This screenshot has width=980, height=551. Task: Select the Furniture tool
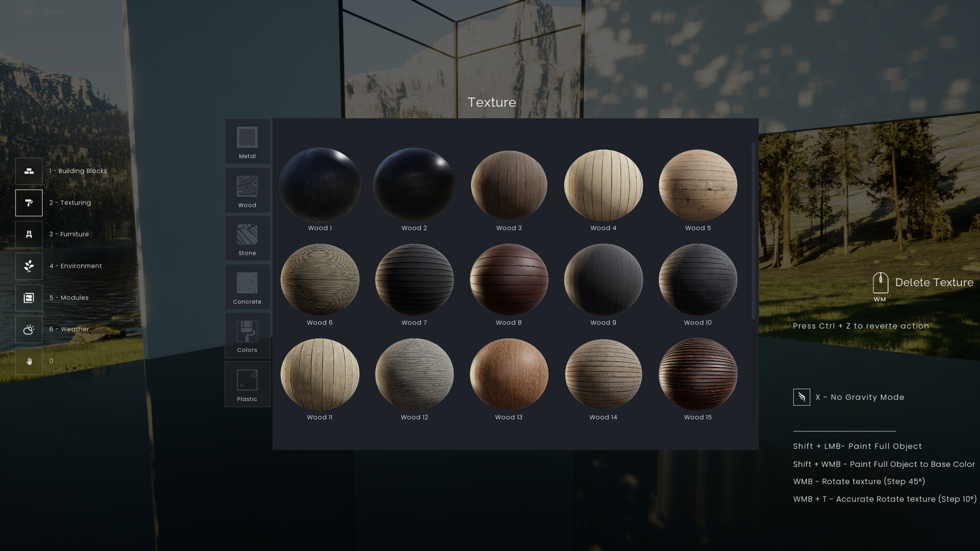click(x=29, y=234)
